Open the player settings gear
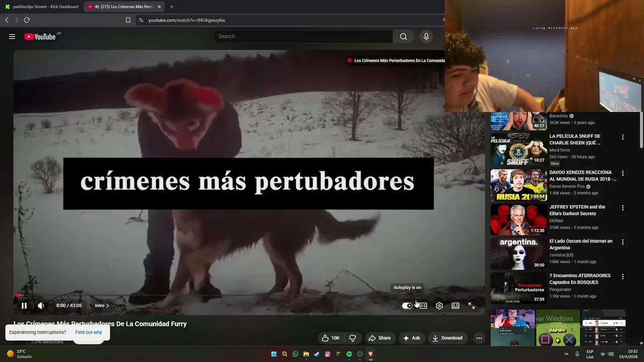The height and width of the screenshot is (362, 644). 439,306
